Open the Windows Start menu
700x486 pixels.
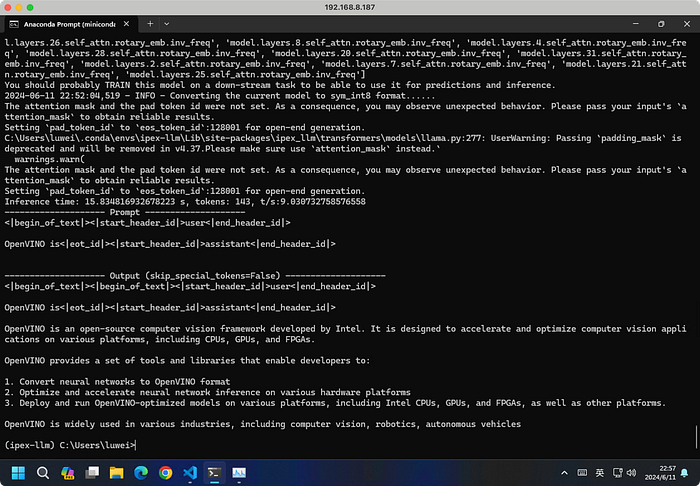tap(18, 473)
